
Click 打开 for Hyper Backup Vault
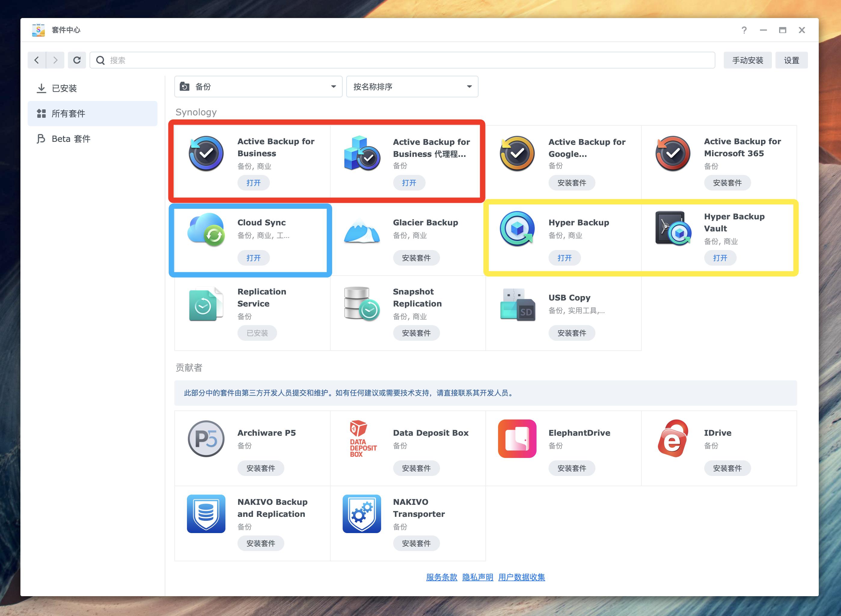(720, 258)
